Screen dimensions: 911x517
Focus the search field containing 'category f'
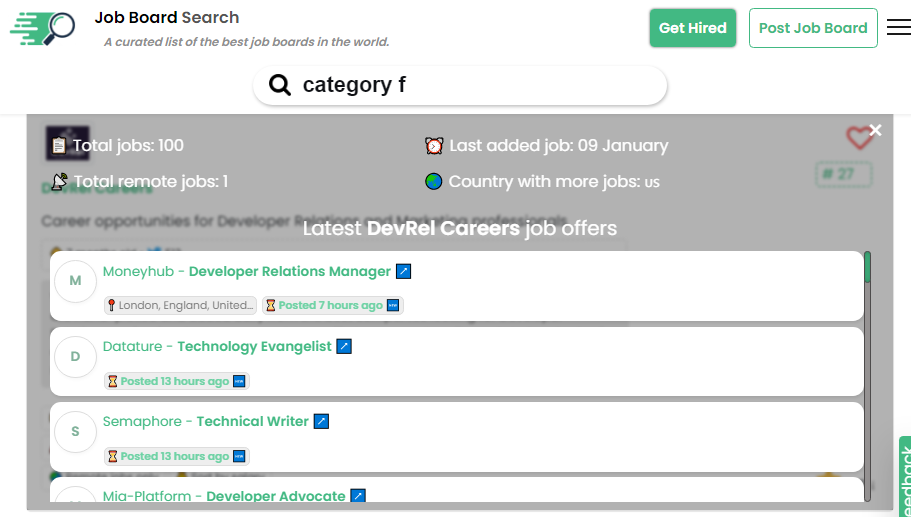[x=470, y=85]
